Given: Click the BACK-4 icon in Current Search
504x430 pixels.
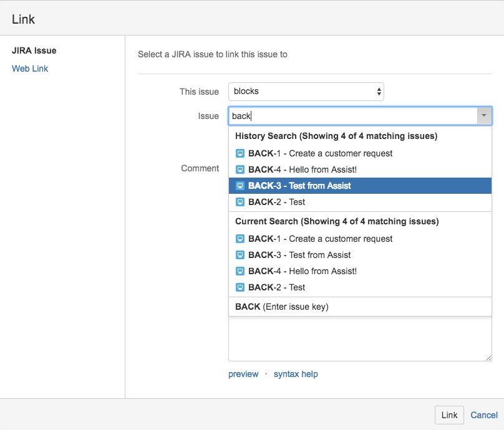Looking at the screenshot, I should pos(240,271).
